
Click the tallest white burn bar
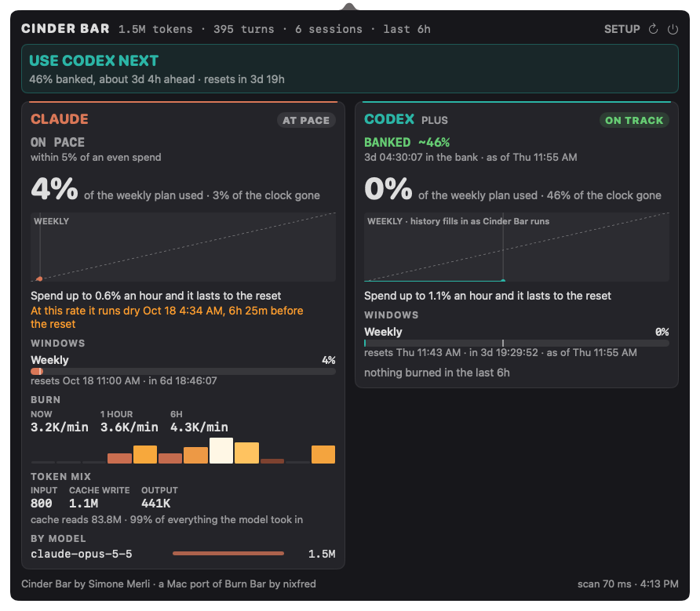(221, 450)
